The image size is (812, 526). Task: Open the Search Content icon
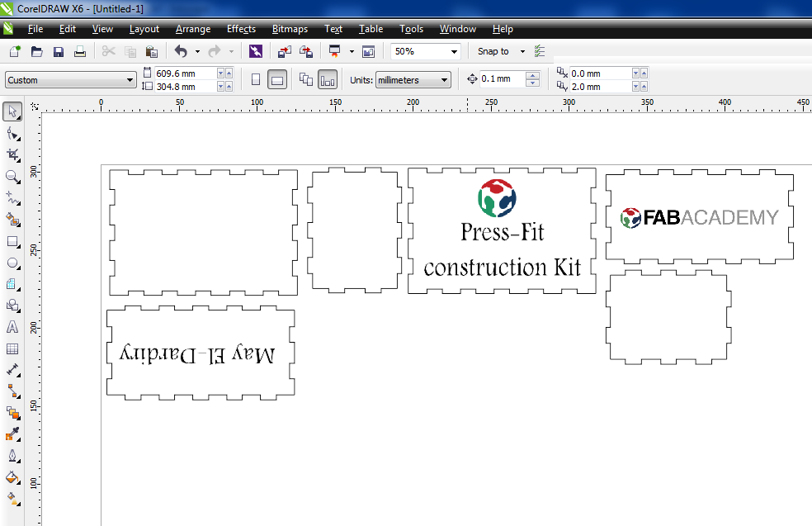256,51
